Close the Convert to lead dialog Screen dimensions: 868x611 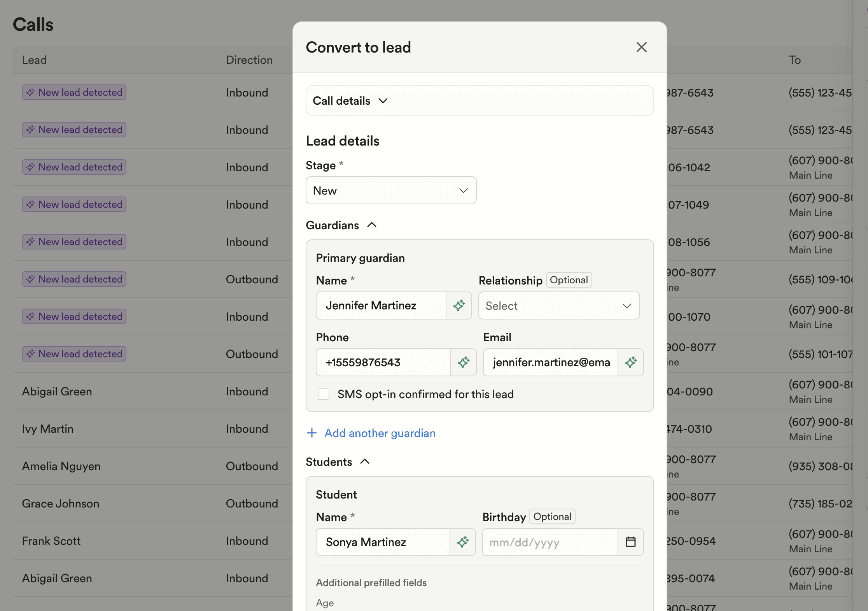(x=641, y=47)
